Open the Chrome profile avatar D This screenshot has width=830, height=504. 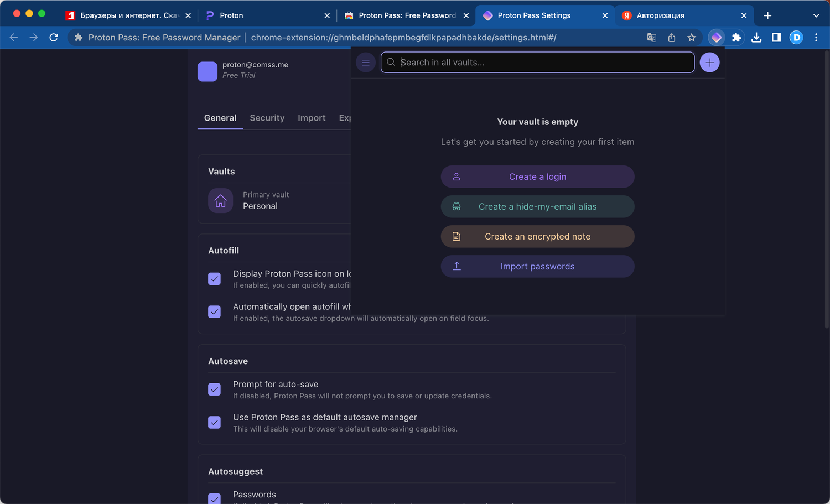point(796,38)
